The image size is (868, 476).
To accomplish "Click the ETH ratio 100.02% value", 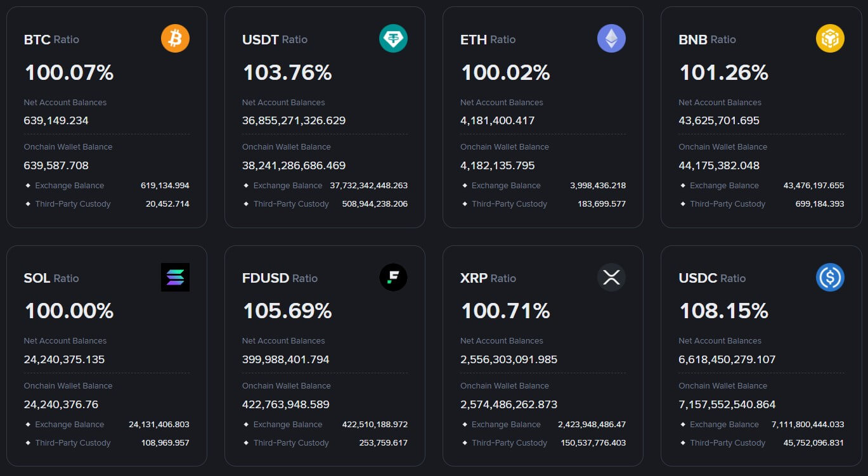I will 505,73.
